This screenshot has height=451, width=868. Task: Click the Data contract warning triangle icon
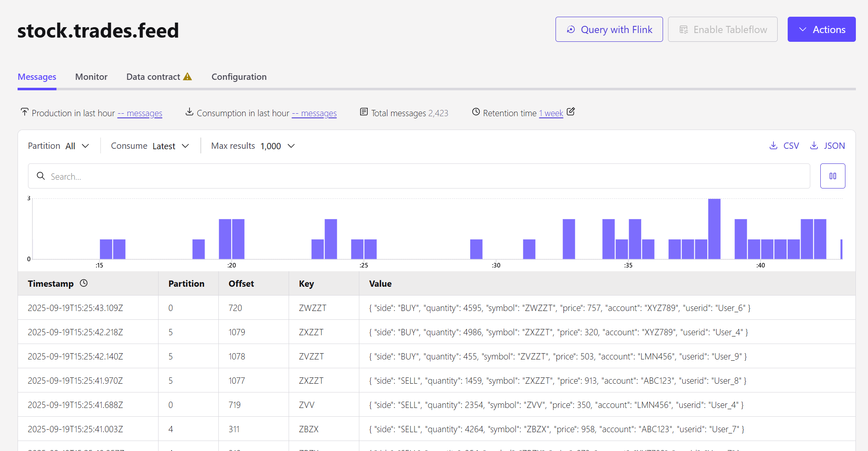(x=187, y=76)
